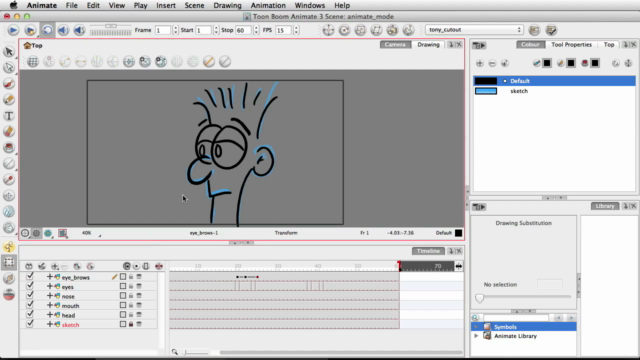Viewport: 640px width, 360px height.
Task: Click the red playhead marker at frame 60
Action: pyautogui.click(x=399, y=265)
